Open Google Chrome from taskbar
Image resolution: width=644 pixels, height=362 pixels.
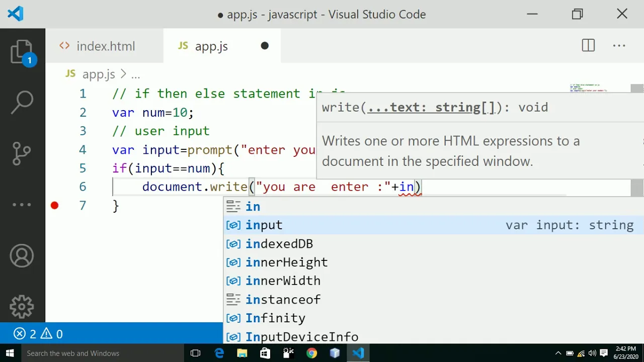click(311, 353)
